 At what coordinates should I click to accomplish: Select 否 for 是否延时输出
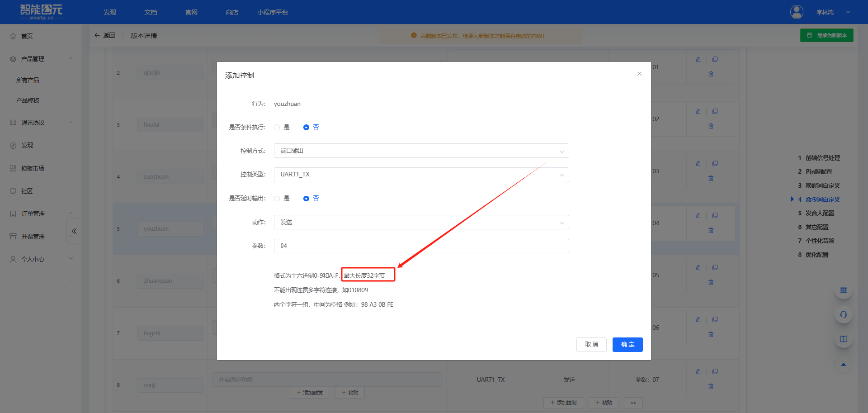(x=306, y=199)
